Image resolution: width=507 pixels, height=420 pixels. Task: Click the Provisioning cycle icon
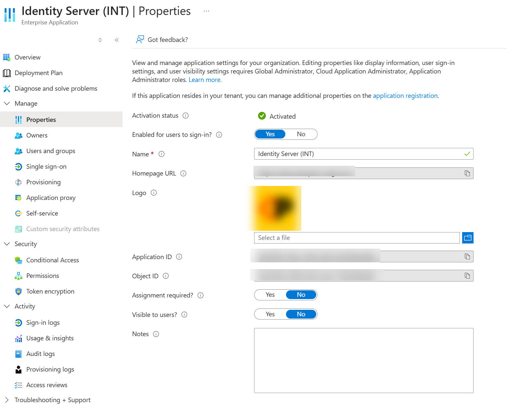pos(19,182)
